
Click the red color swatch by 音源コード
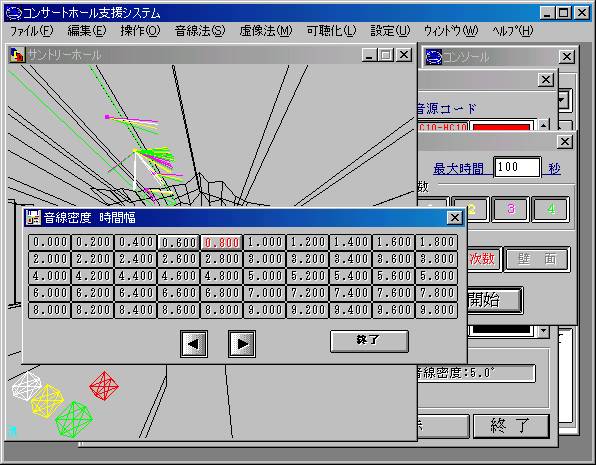point(502,127)
